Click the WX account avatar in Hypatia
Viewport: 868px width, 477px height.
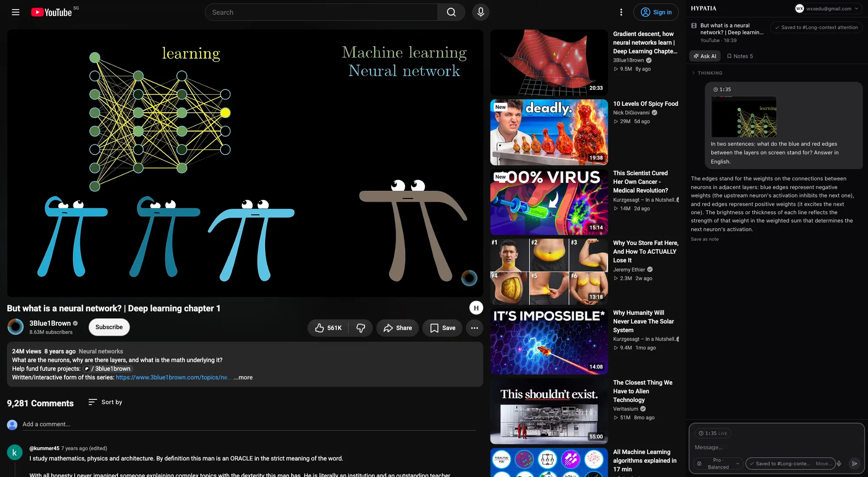[799, 9]
